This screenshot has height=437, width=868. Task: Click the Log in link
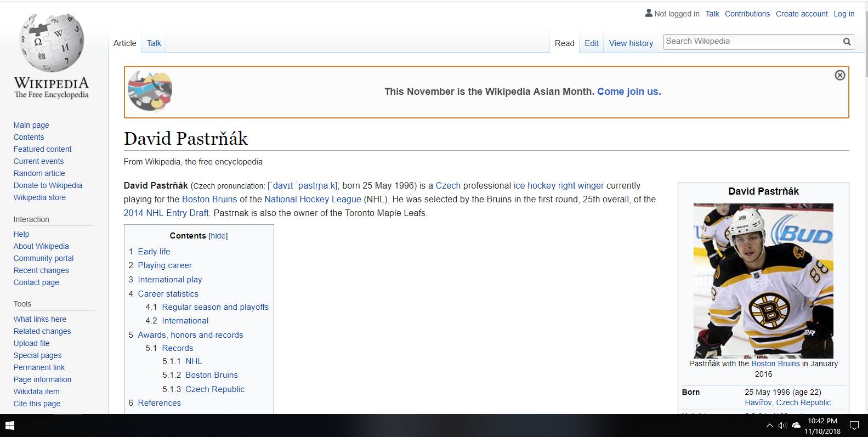click(844, 14)
